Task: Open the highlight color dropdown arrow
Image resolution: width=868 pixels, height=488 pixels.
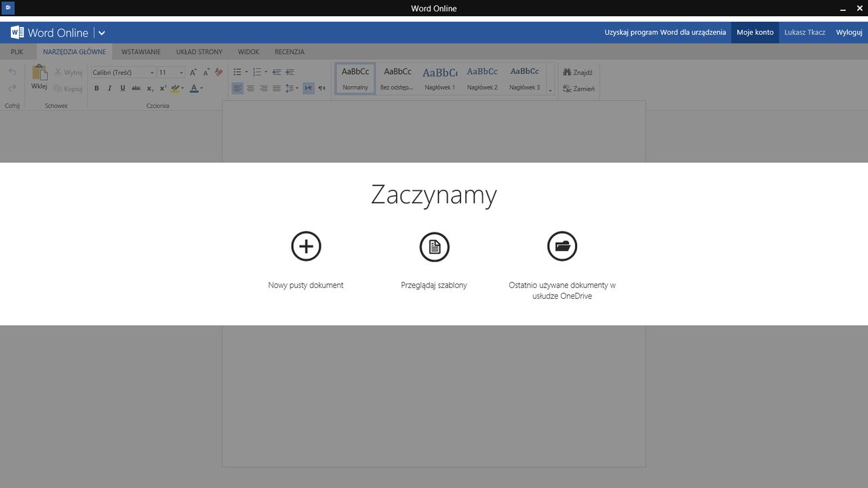Action: (182, 88)
